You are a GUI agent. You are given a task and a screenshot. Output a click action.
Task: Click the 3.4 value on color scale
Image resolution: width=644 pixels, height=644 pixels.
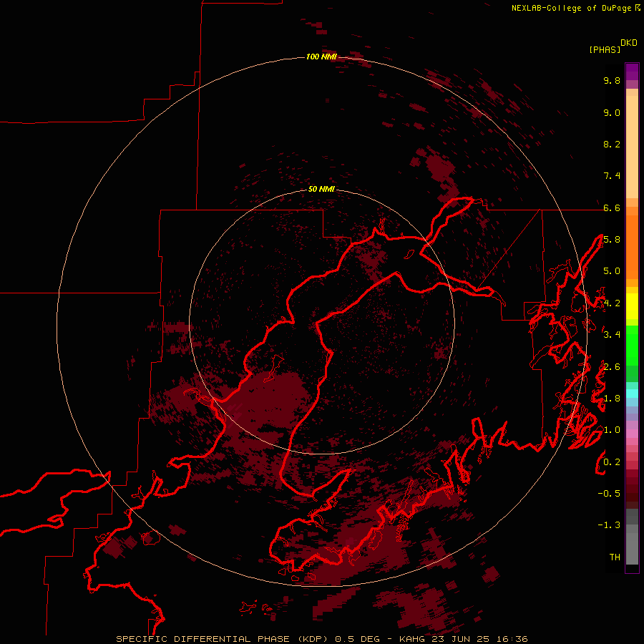tap(612, 335)
